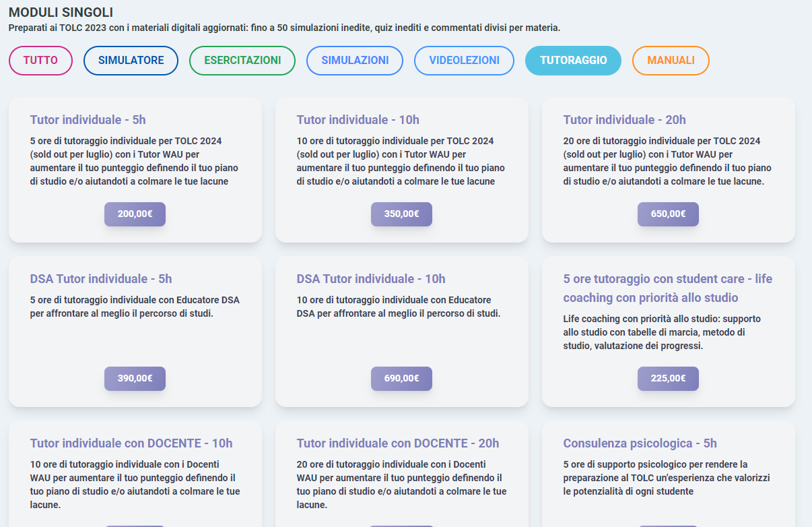Show the SIMULAZIONI modules

(x=355, y=60)
